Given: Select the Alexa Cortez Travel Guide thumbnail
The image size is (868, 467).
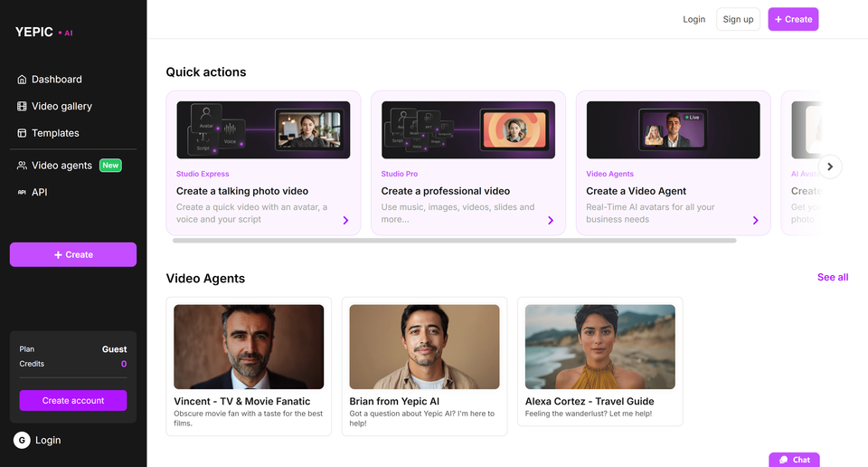Looking at the screenshot, I should pyautogui.click(x=599, y=347).
